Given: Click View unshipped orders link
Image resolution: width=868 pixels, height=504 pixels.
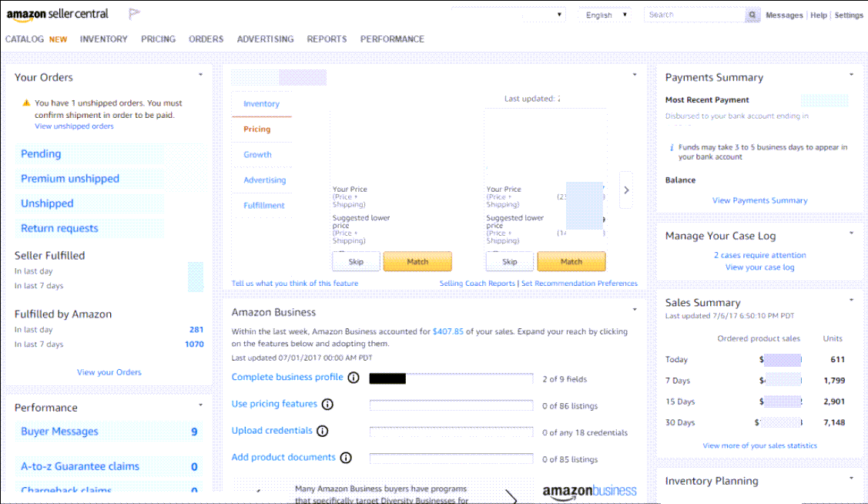Looking at the screenshot, I should [x=74, y=126].
